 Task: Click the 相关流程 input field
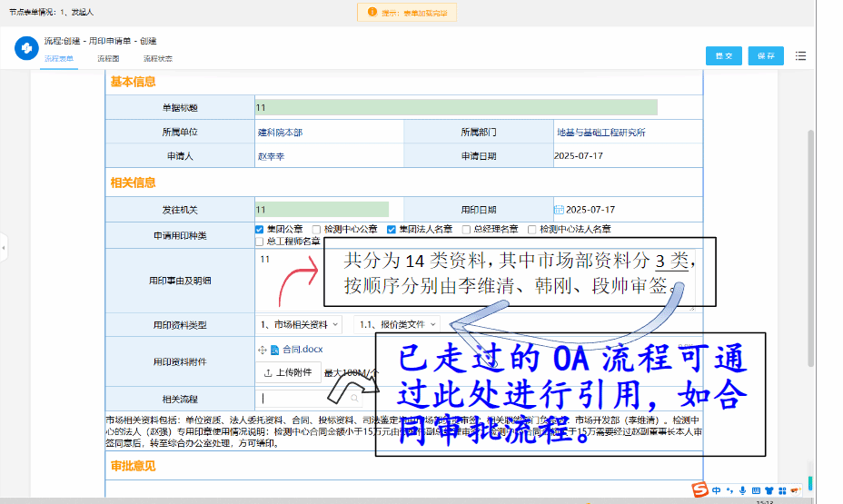(309, 399)
